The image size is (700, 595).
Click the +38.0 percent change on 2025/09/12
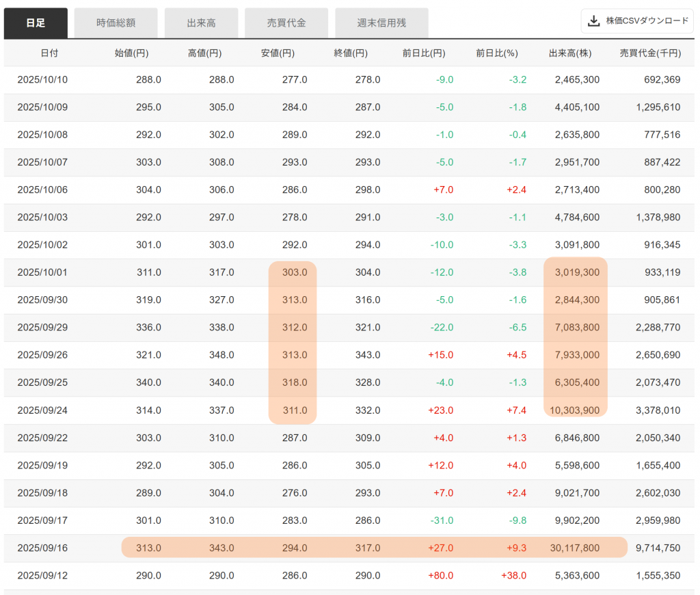(513, 575)
